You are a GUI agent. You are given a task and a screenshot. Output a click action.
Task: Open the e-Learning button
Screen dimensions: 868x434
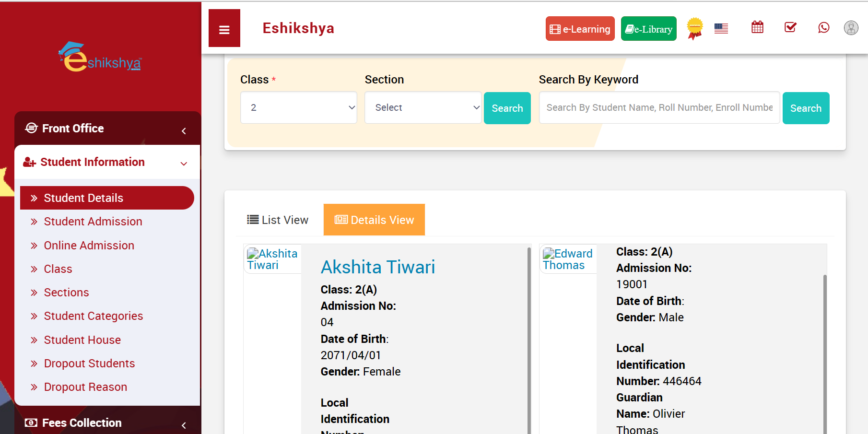click(580, 29)
